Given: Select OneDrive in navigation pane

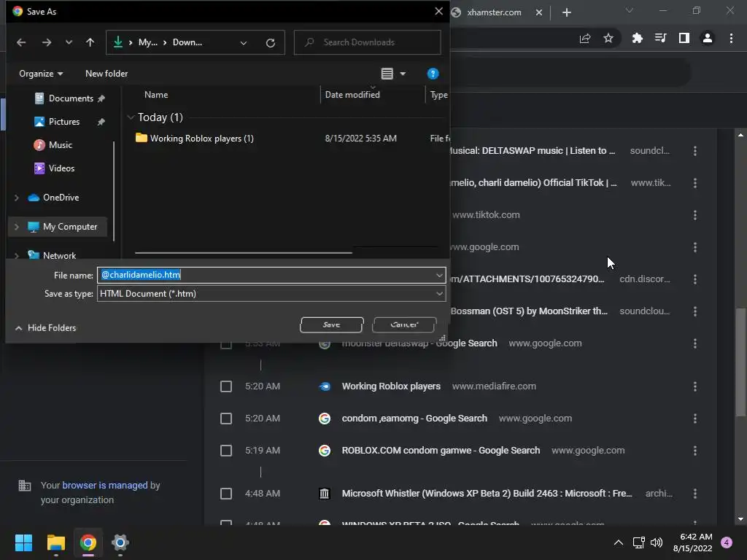Looking at the screenshot, I should click(61, 197).
